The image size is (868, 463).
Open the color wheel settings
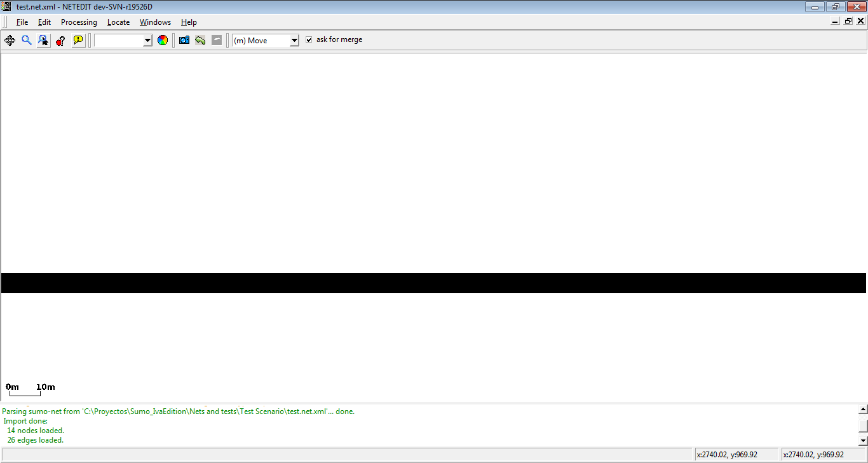163,40
